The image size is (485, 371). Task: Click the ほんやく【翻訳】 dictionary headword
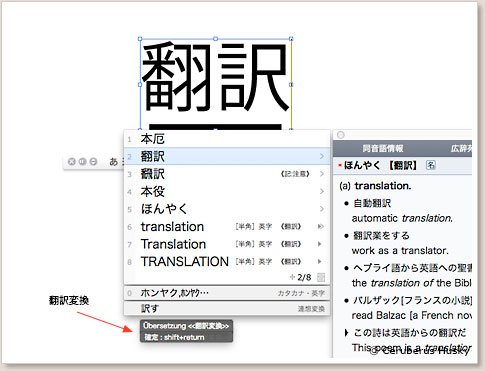point(380,165)
